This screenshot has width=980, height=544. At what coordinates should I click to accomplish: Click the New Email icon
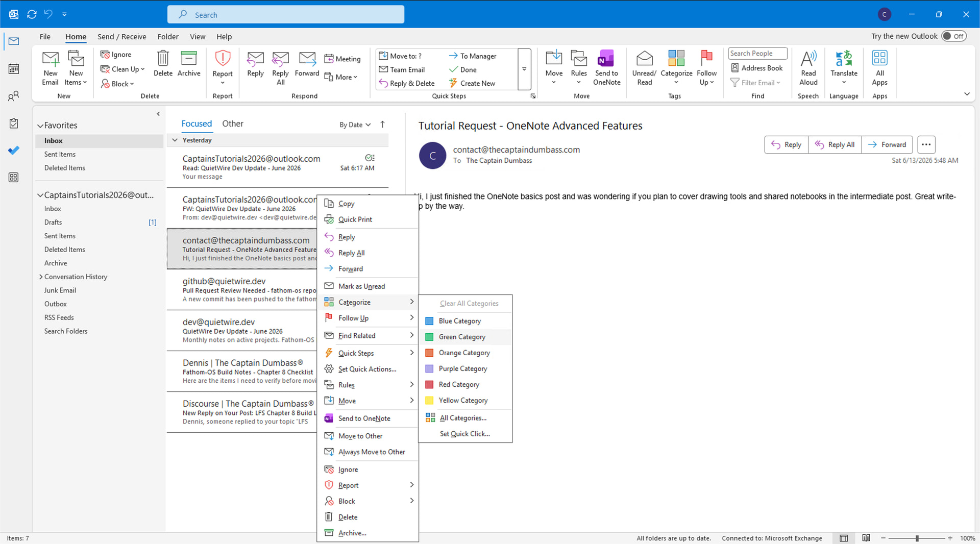tap(50, 59)
